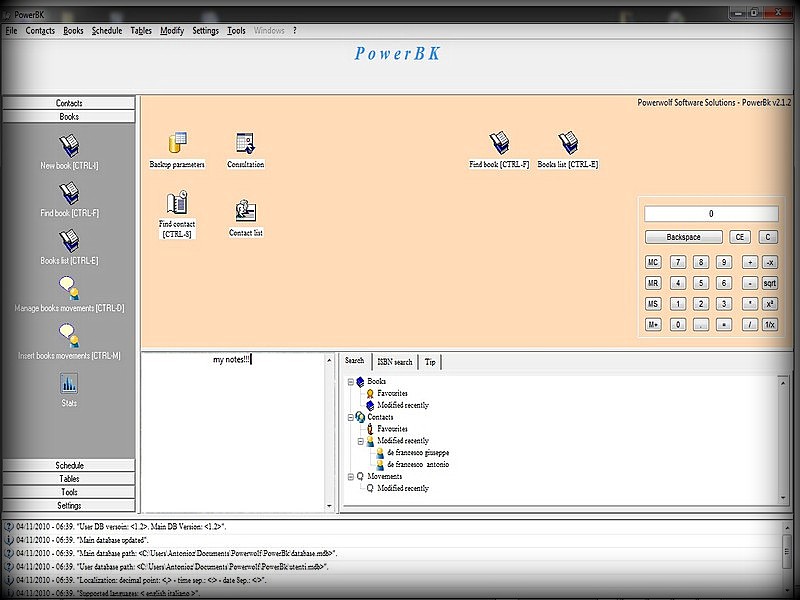This screenshot has height=600, width=800.
Task: Open Backup parameters desktop icon
Action: click(177, 143)
